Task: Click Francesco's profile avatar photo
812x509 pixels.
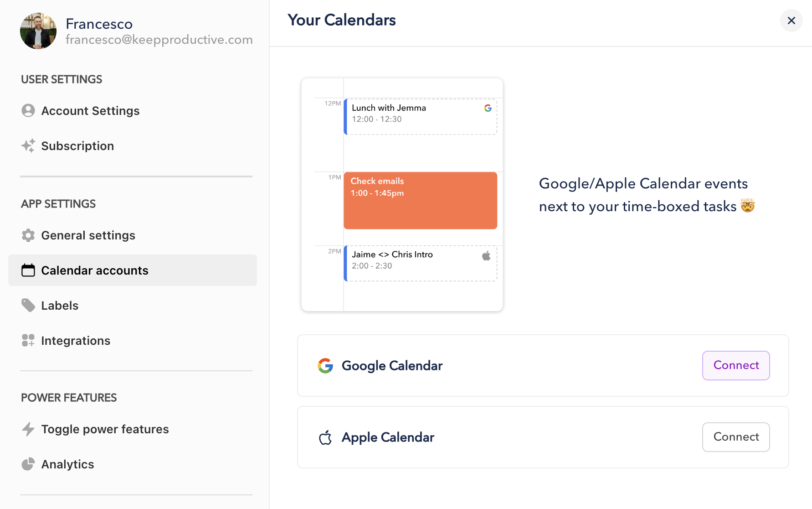Action: click(38, 31)
